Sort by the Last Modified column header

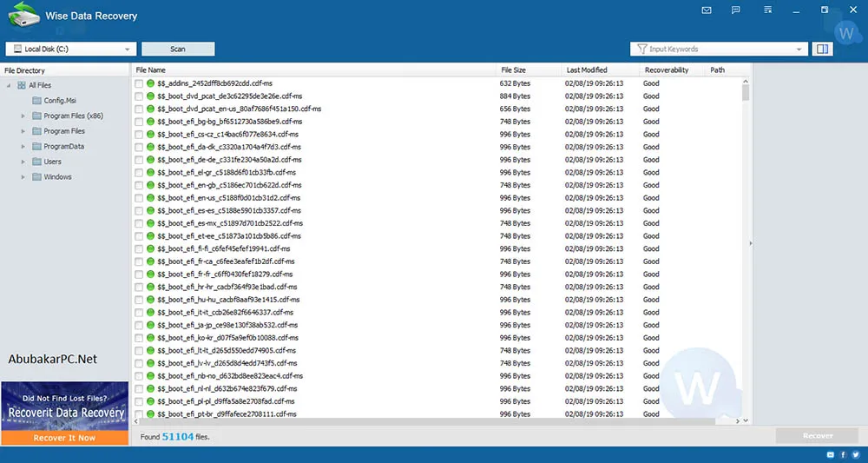click(599, 70)
